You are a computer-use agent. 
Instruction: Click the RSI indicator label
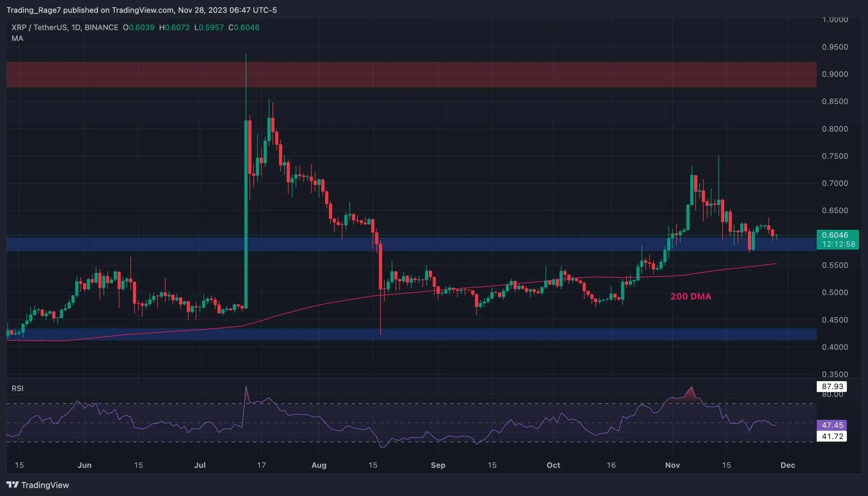click(18, 388)
